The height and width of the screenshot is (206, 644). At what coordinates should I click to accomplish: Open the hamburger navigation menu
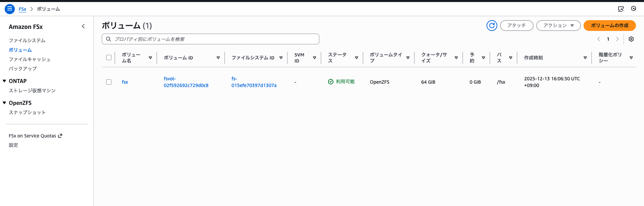pos(10,9)
